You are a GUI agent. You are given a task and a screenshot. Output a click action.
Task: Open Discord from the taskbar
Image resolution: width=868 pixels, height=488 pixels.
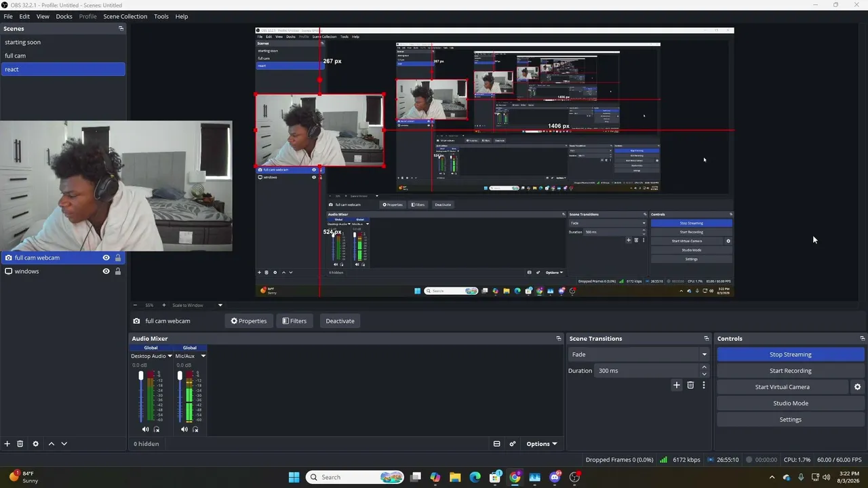(x=555, y=477)
